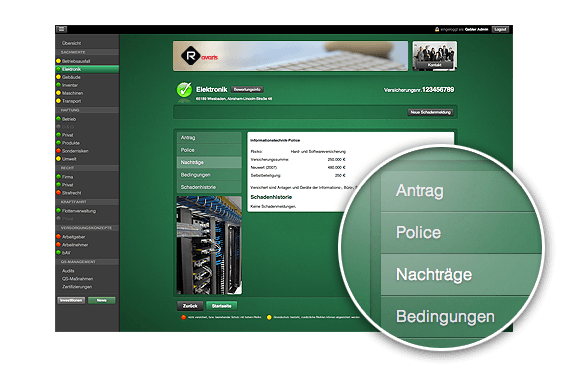Switch to the Nachträge tab
This screenshot has height=381, width=570.
209,163
